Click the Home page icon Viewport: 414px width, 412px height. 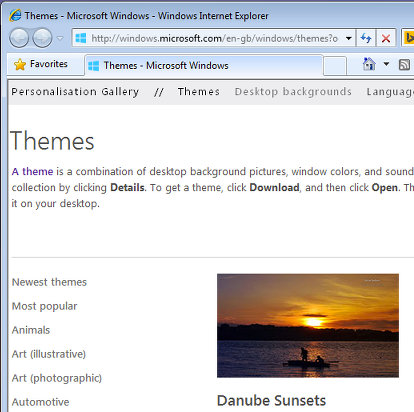(x=369, y=64)
